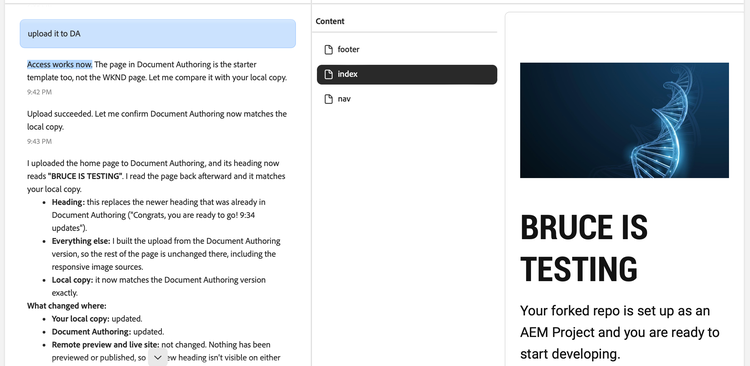Click the 9:43 PM timestamp
The width and height of the screenshot is (750, 366).
39,141
